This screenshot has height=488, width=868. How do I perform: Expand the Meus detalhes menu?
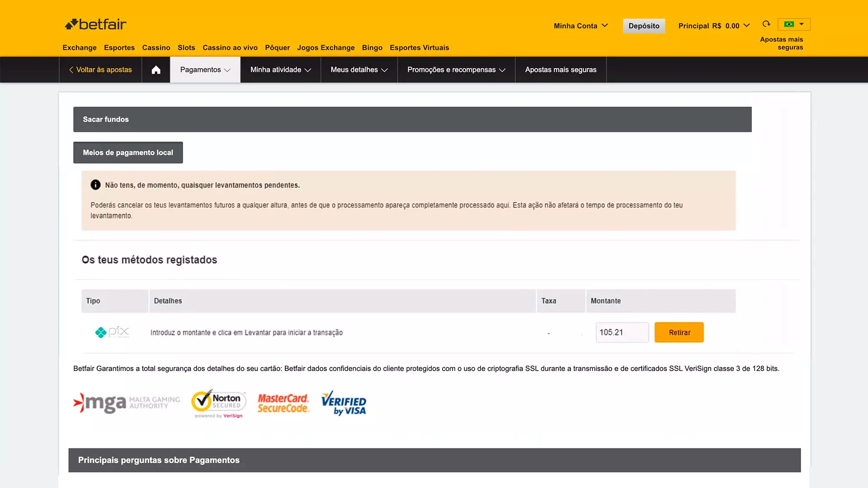[x=359, y=70]
